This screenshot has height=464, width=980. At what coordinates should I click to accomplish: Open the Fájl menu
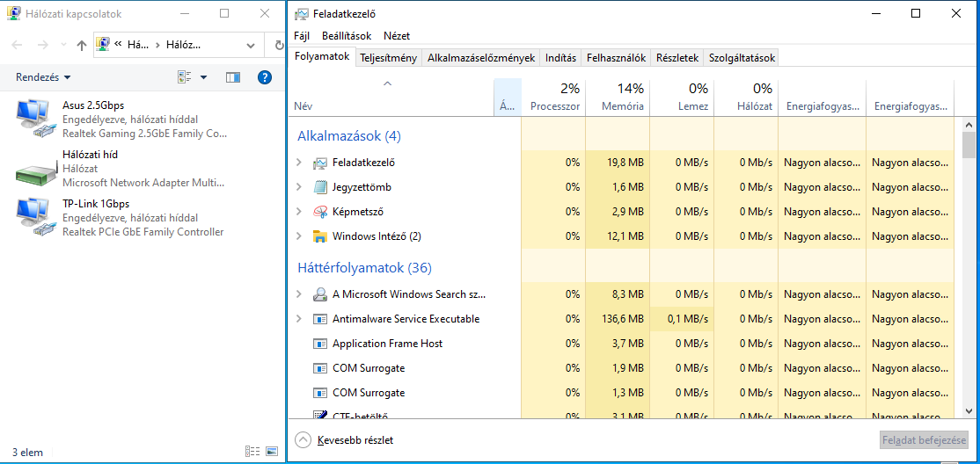pyautogui.click(x=302, y=36)
